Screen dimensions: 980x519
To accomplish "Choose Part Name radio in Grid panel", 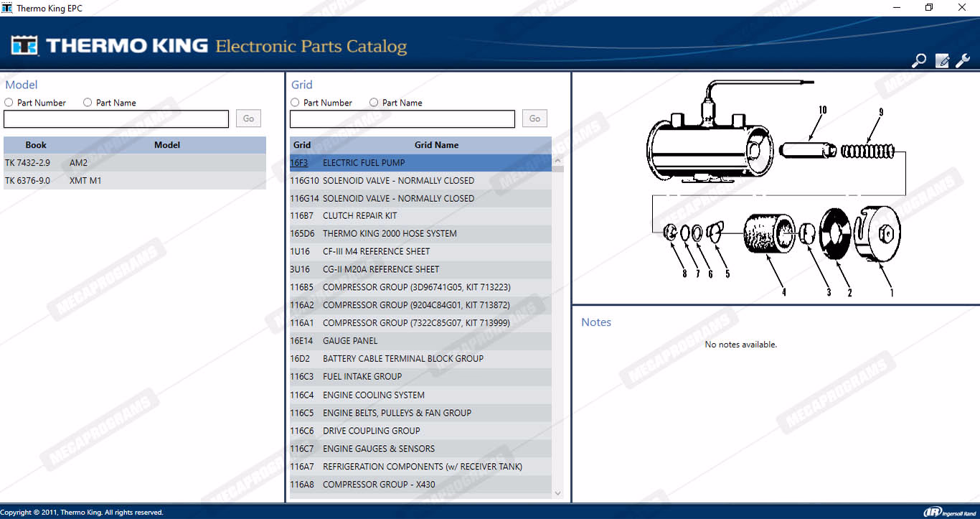I will (x=374, y=103).
